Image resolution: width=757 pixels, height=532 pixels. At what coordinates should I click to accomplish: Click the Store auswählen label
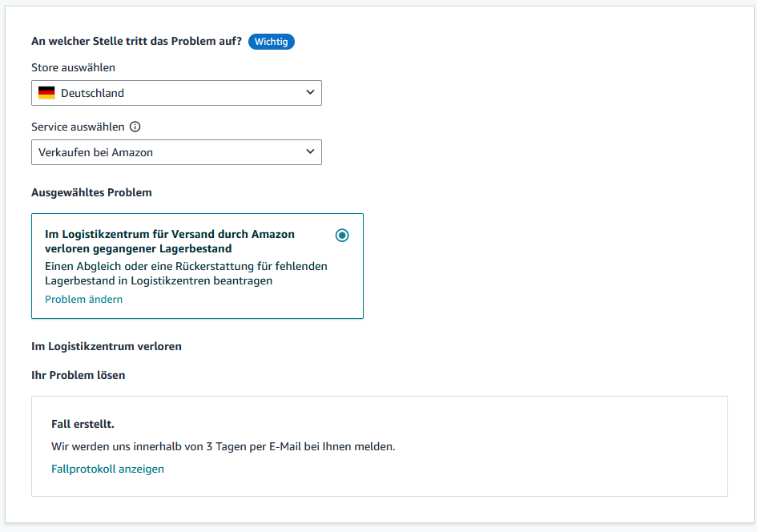click(74, 67)
